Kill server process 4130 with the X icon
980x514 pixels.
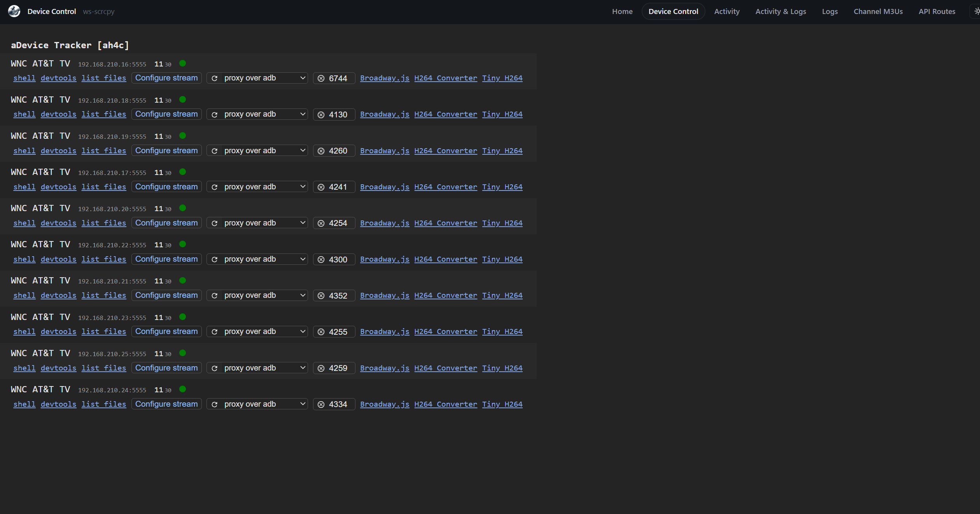pos(321,115)
